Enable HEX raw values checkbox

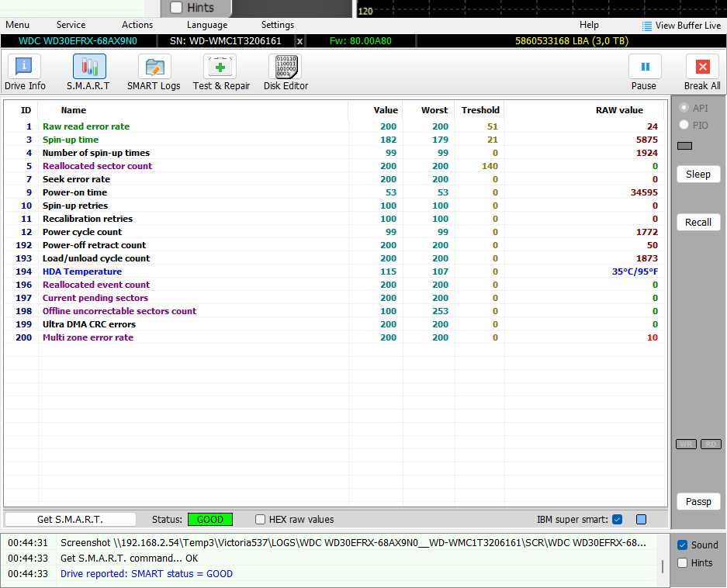(x=260, y=520)
